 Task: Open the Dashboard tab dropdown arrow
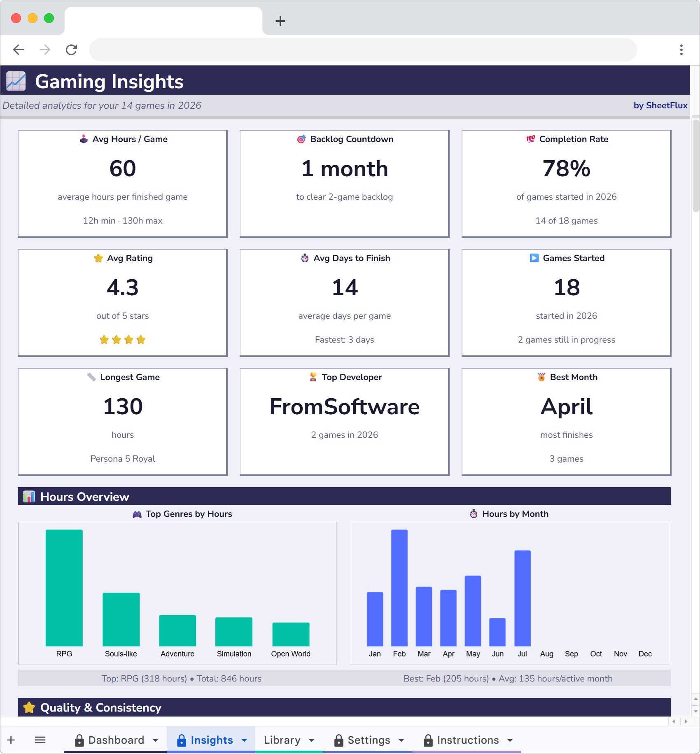pos(155,740)
